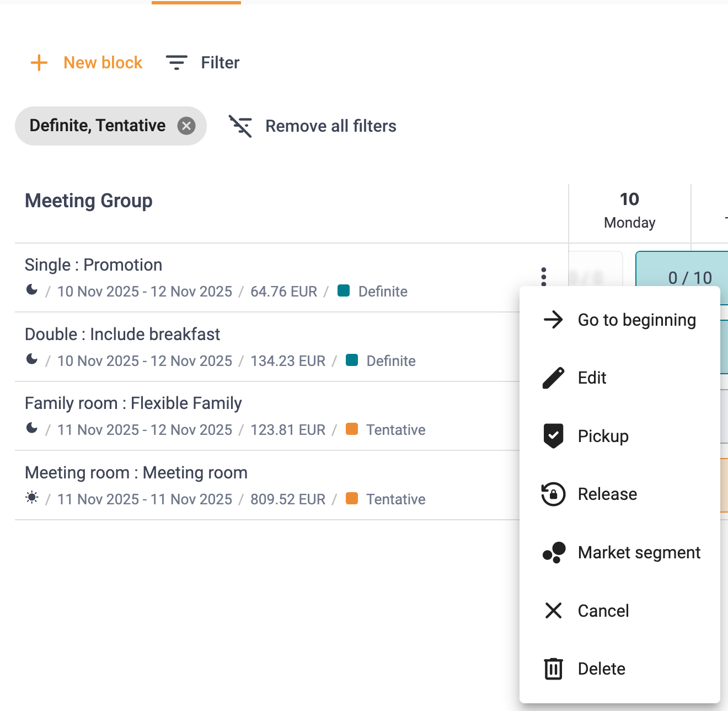Image resolution: width=728 pixels, height=711 pixels.
Task: Click orange Tentative swatch on Family room row
Action: pyautogui.click(x=352, y=429)
